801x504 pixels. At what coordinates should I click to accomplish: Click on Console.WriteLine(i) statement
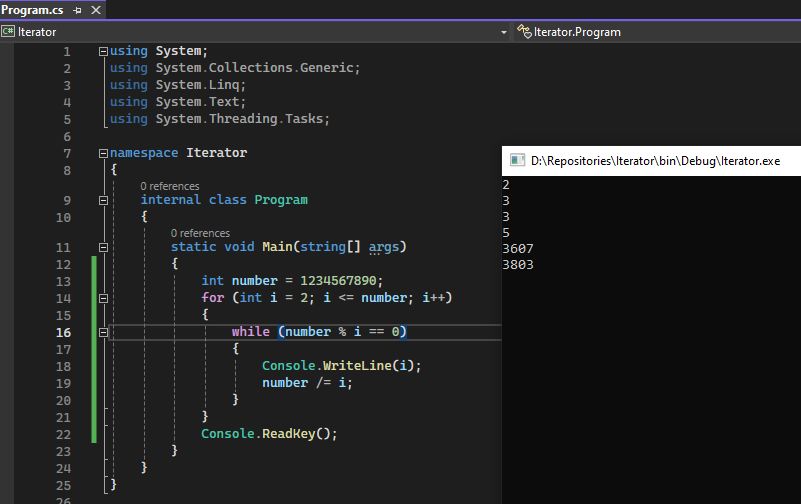pyautogui.click(x=341, y=366)
